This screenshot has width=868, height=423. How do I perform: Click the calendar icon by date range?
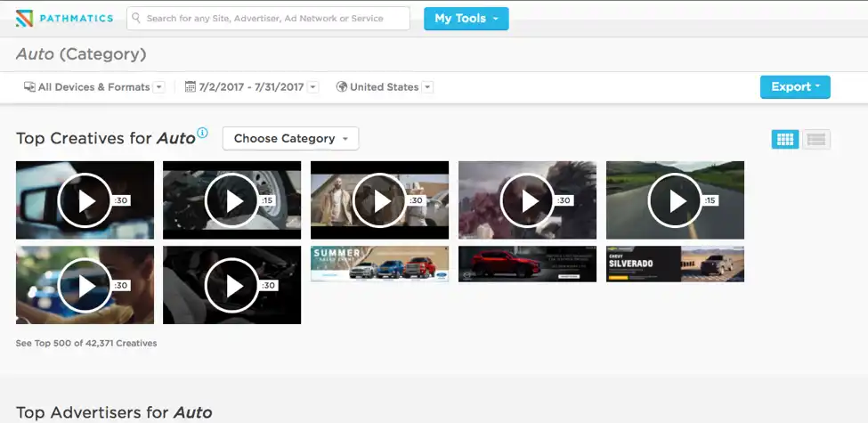point(190,86)
